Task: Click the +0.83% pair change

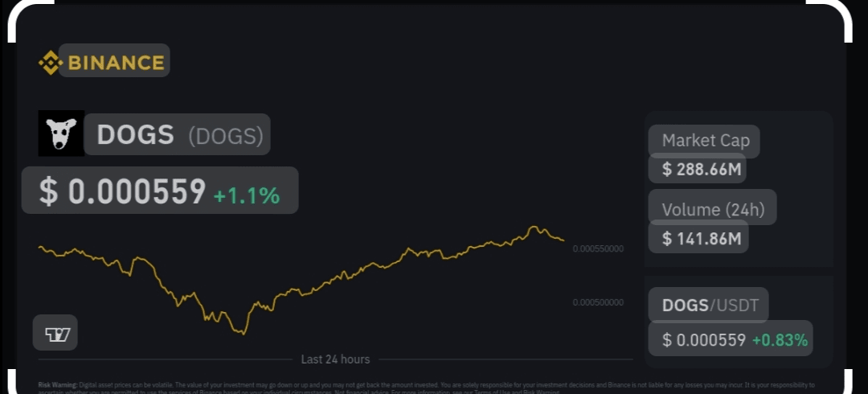Action: (x=780, y=340)
